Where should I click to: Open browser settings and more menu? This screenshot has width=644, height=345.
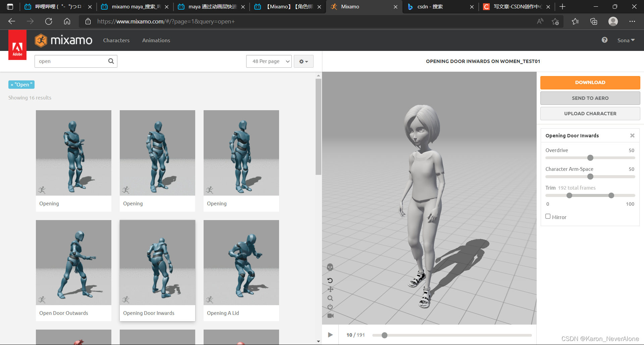pyautogui.click(x=632, y=21)
